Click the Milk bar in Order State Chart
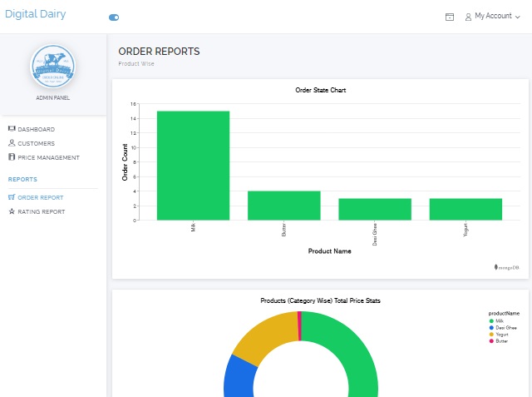This screenshot has height=397, width=532. coord(193,166)
